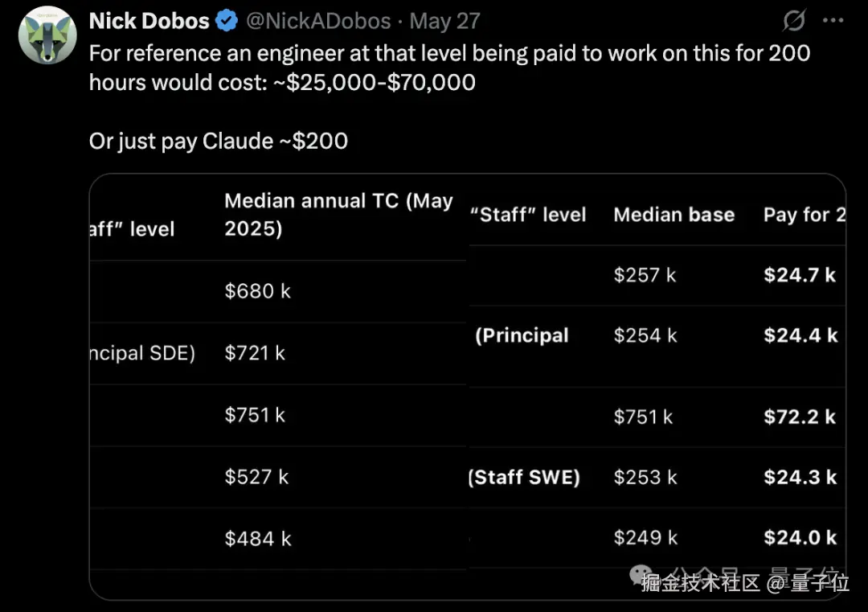The width and height of the screenshot is (868, 612).
Task: Select the $721 k total compensation cell
Action: pyautogui.click(x=255, y=353)
